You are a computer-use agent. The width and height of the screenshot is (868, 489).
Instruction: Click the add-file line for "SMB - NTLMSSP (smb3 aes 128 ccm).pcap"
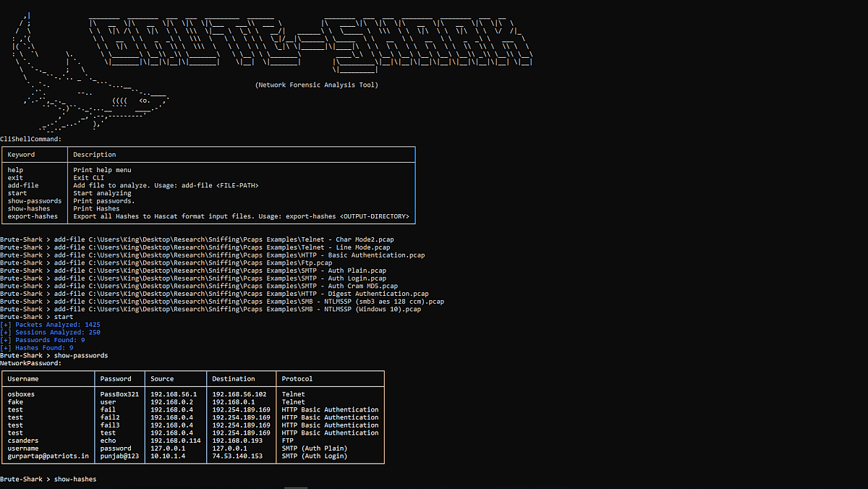[222, 301]
